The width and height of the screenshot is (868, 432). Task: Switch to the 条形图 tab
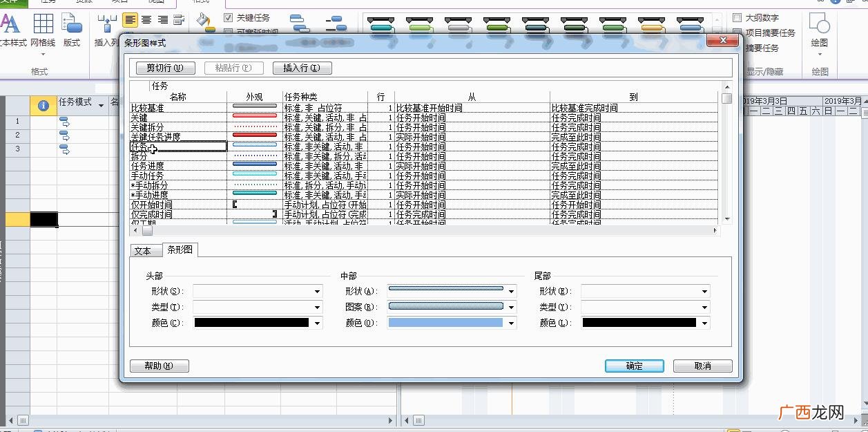180,250
